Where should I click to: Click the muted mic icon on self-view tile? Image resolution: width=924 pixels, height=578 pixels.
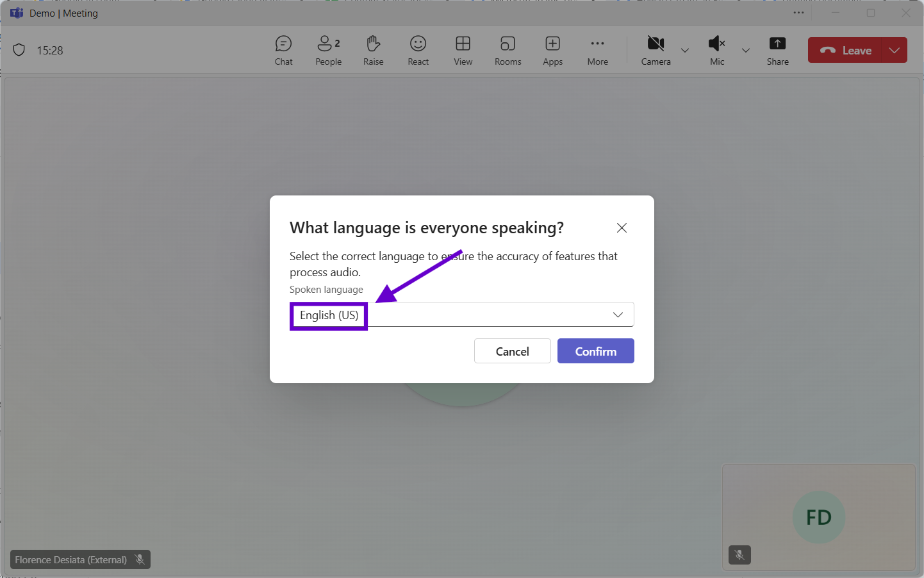[739, 555]
